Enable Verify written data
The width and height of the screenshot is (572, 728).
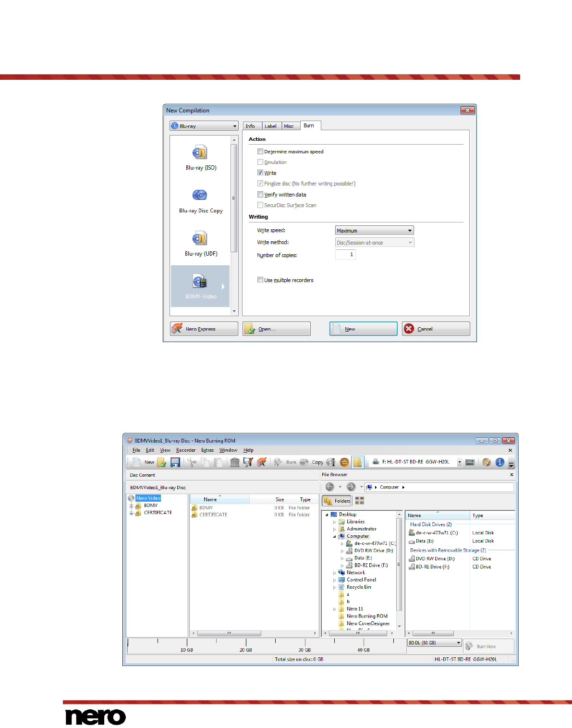click(260, 195)
